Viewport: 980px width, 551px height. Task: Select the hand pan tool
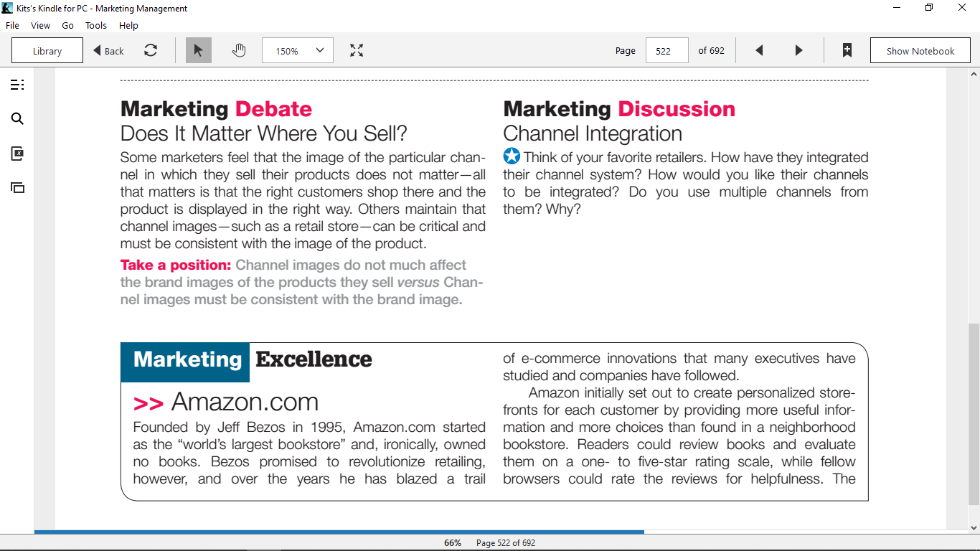pos(239,50)
